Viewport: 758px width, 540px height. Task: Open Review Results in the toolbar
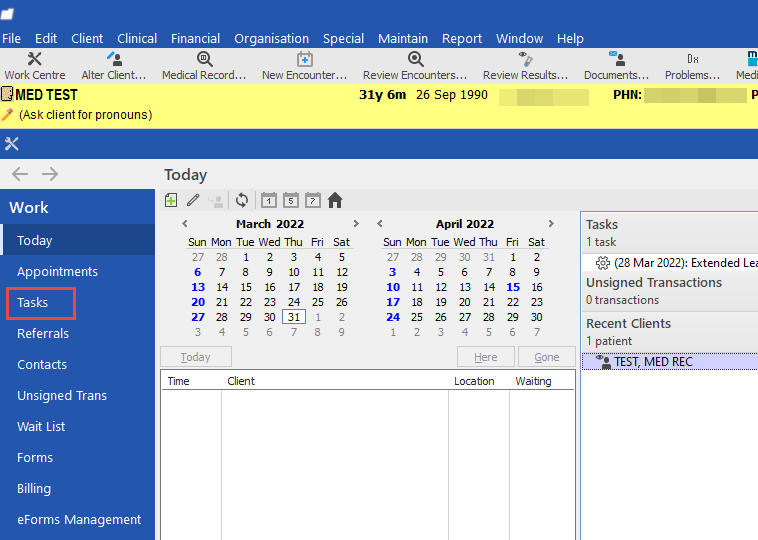click(525, 66)
